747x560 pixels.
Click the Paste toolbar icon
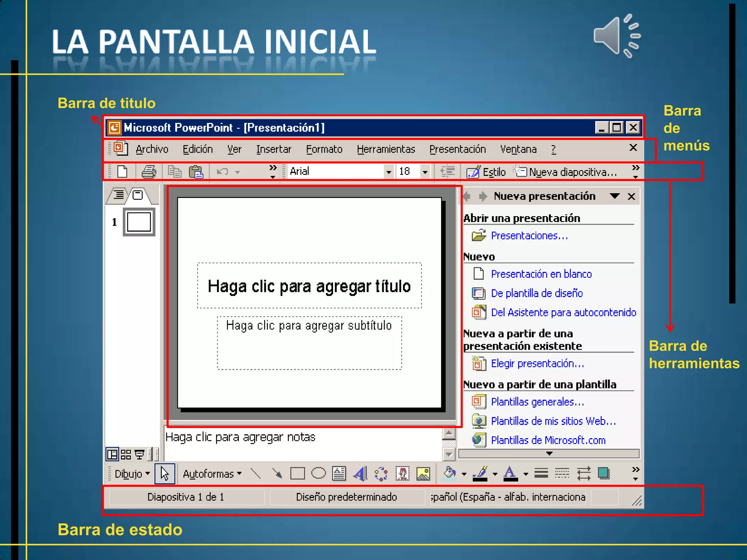click(196, 171)
